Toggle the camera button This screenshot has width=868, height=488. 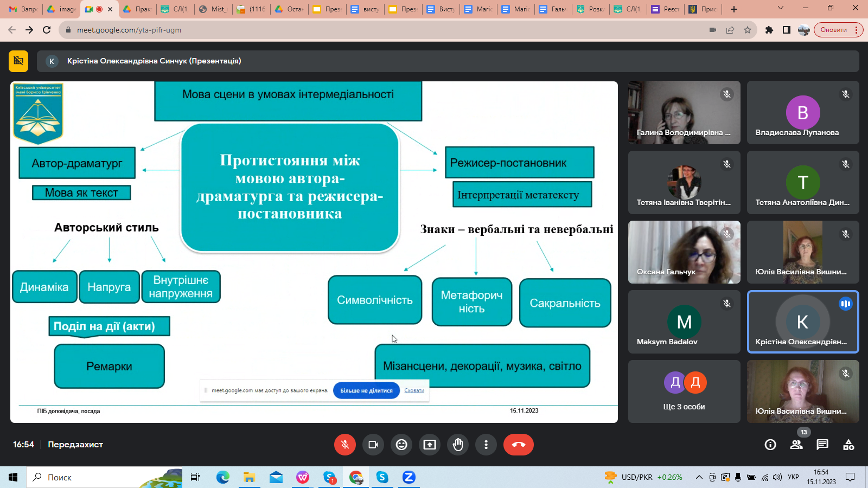click(x=373, y=445)
